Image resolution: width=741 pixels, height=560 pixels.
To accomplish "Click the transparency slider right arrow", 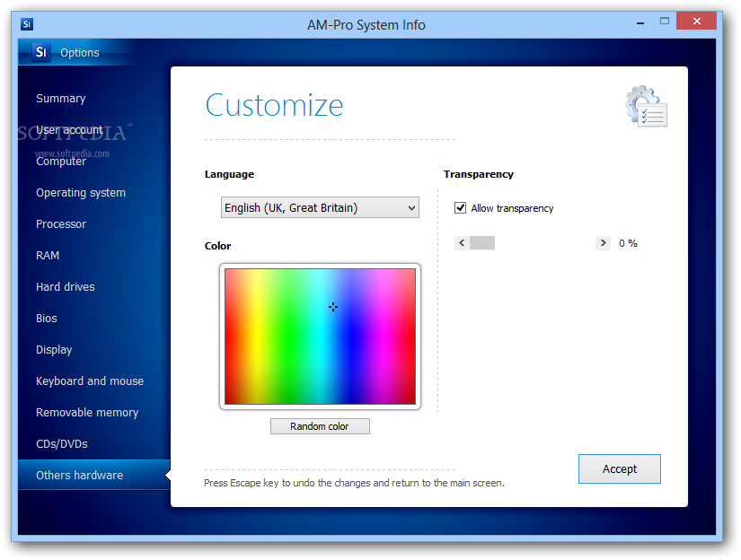I will pyautogui.click(x=603, y=242).
